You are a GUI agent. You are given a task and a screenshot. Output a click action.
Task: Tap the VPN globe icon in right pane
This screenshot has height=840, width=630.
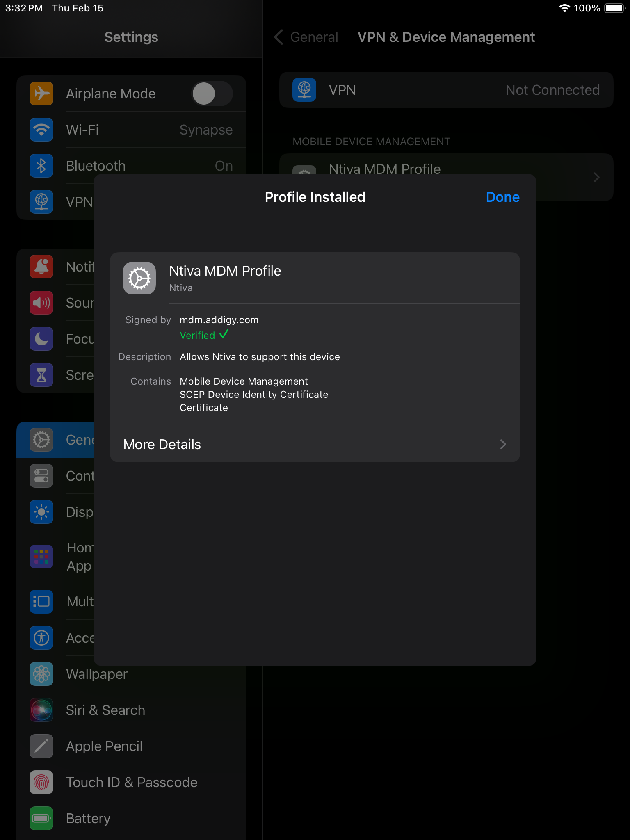[304, 90]
